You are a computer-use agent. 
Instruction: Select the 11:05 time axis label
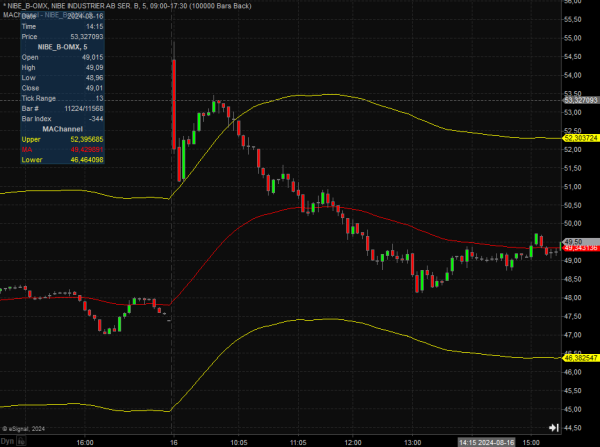298,443
